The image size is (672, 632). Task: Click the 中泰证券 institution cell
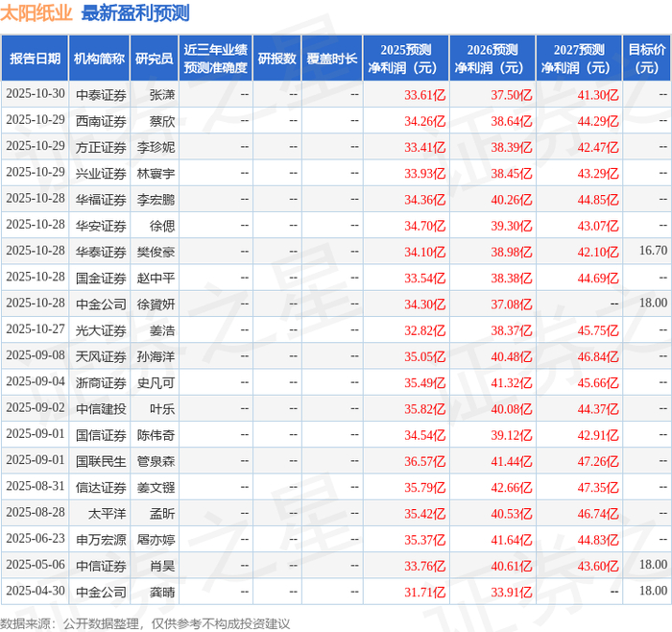101,95
